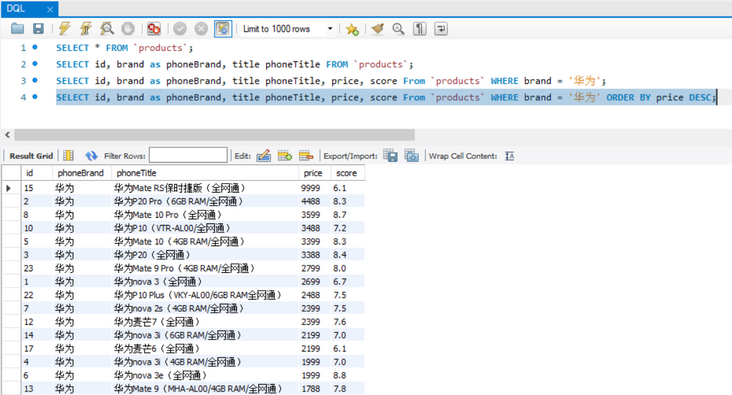Select id cell 23
732x395 pixels.
click(x=37, y=268)
